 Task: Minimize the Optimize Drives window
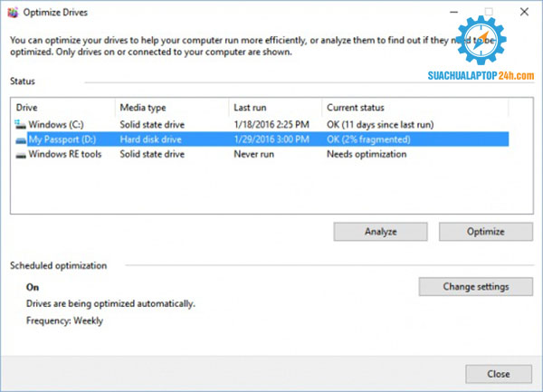453,12
